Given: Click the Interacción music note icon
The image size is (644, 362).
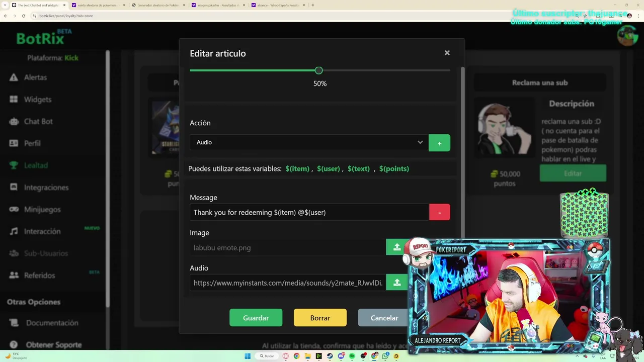Looking at the screenshot, I should point(14,231).
